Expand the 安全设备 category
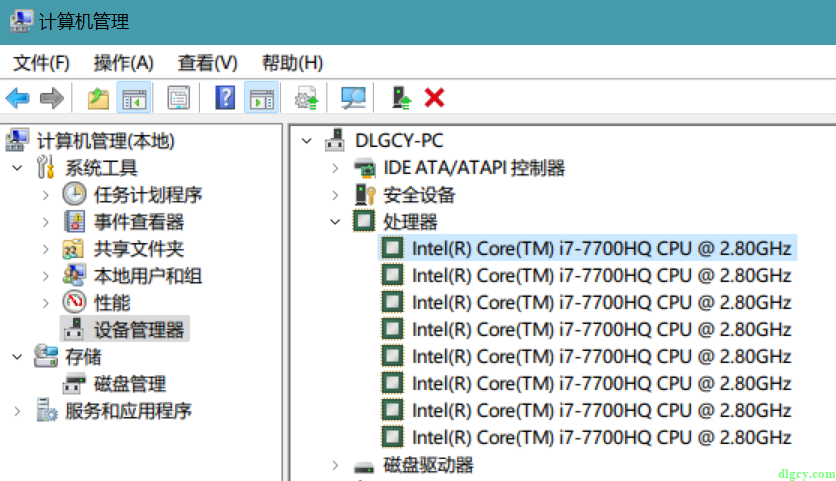836x481 pixels. point(335,195)
